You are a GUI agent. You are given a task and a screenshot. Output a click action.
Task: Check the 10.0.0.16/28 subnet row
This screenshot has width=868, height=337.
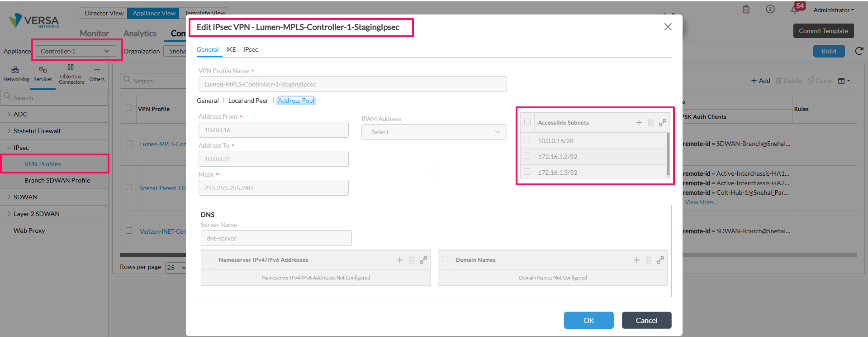coord(527,140)
